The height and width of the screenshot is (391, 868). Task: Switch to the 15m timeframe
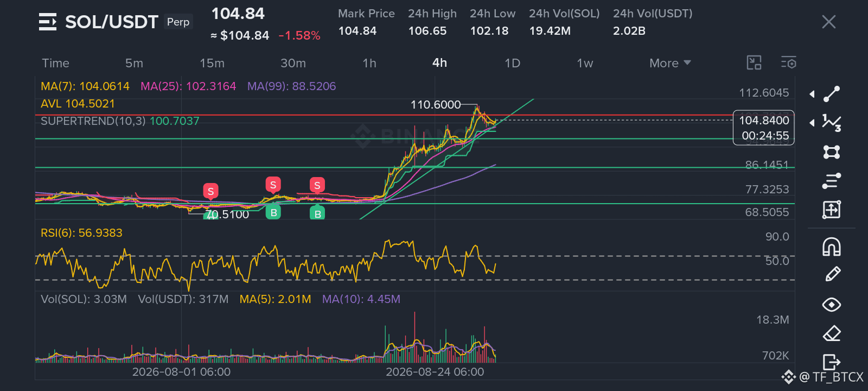pos(212,63)
